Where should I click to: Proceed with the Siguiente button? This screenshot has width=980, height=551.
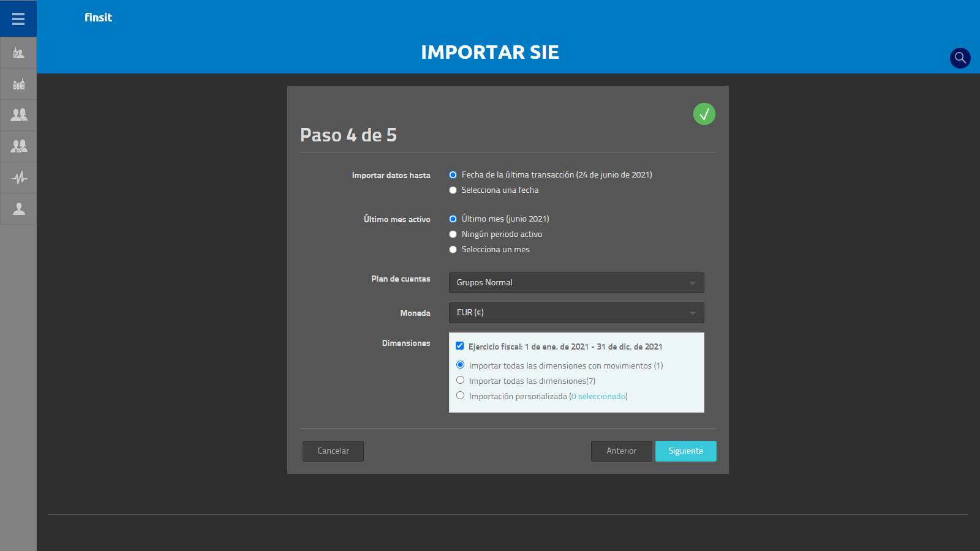click(x=686, y=451)
